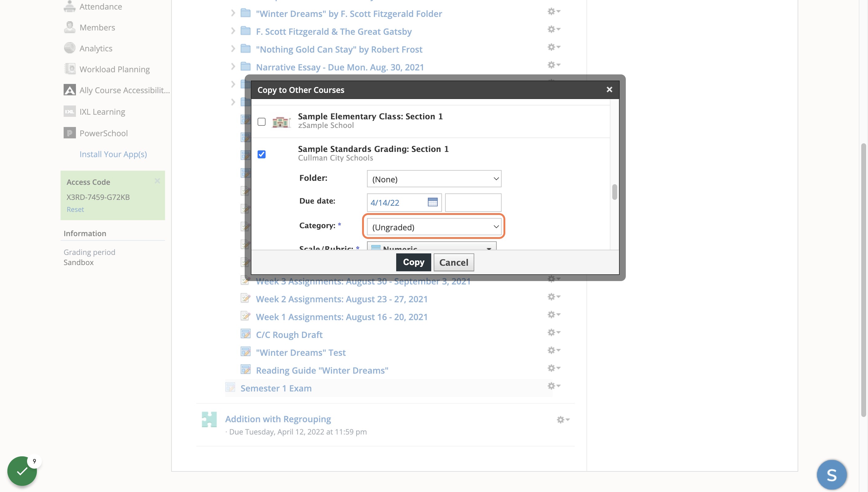The height and width of the screenshot is (492, 868).
Task: Uncheck Sample Standards Grading: Section 1
Action: 261,154
